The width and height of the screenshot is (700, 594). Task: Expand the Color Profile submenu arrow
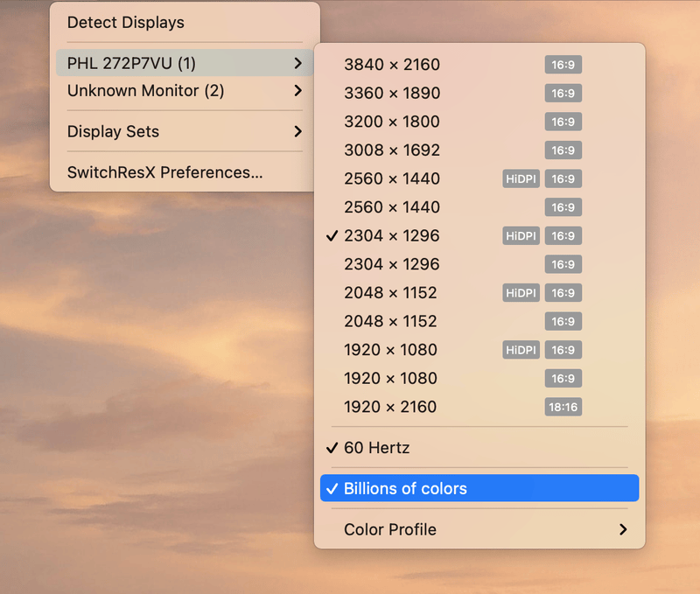(622, 529)
